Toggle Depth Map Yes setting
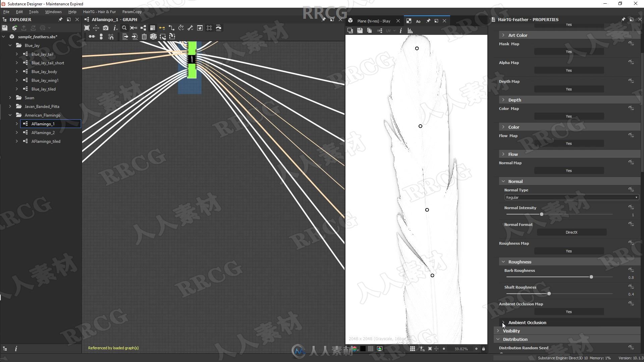 pyautogui.click(x=569, y=89)
